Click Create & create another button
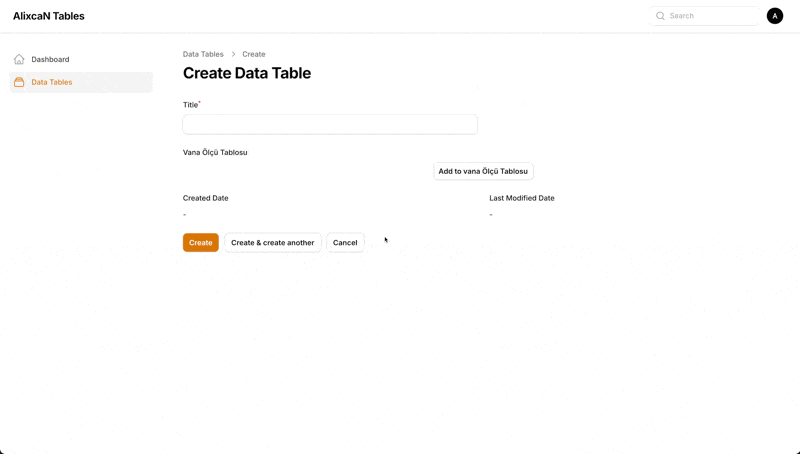 272,243
